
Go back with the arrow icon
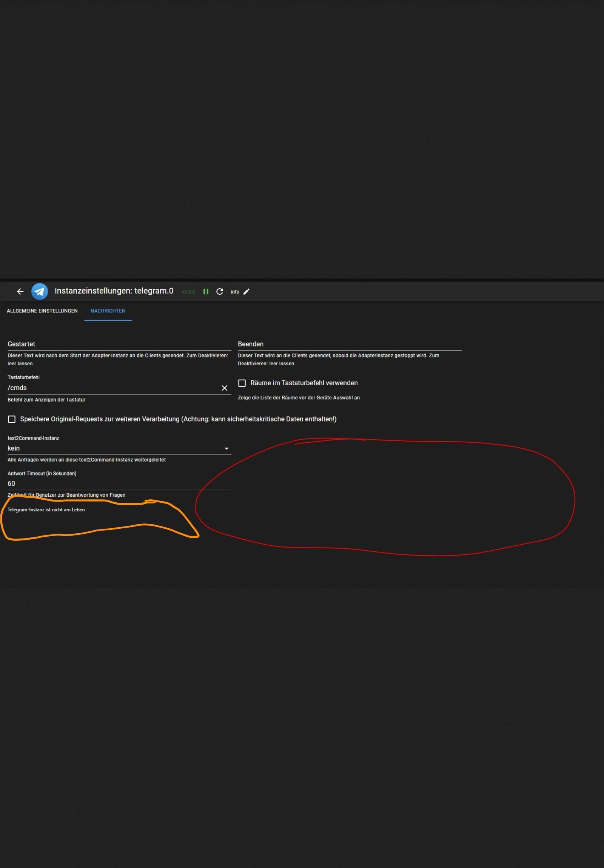click(x=20, y=291)
